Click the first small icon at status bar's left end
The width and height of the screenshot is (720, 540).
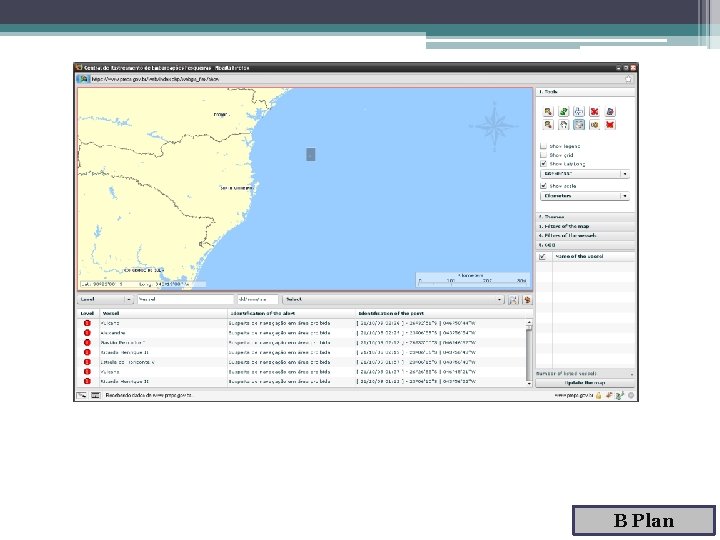(x=81, y=395)
